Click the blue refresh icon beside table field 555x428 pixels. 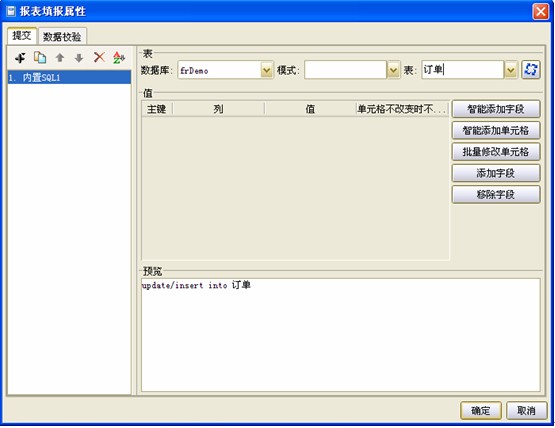click(531, 70)
